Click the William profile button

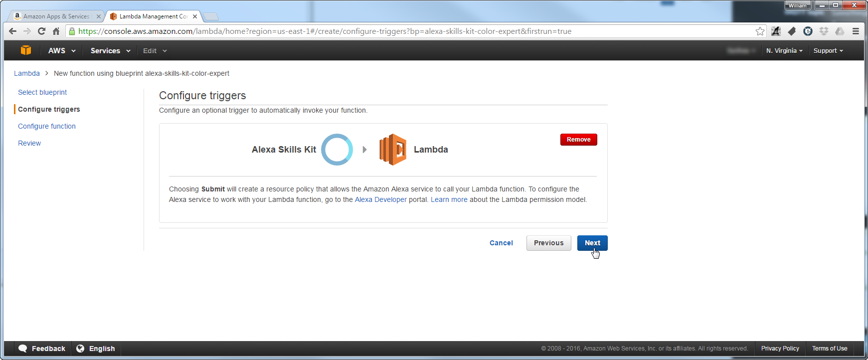point(798,5)
